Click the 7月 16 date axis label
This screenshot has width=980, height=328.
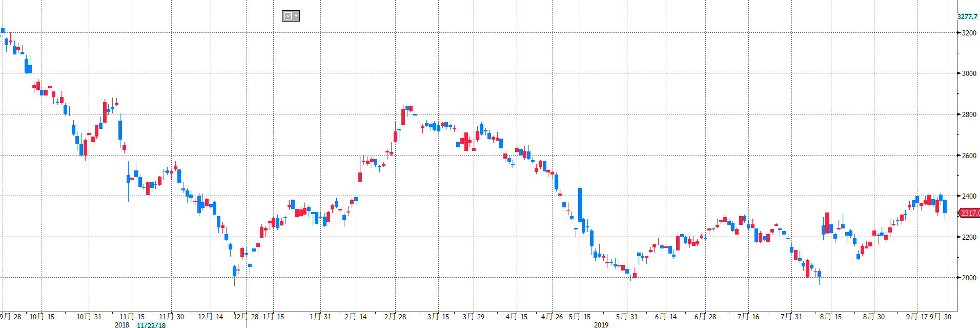click(x=748, y=317)
